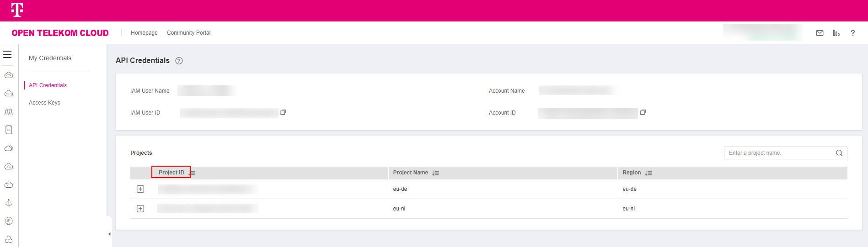Sort projects by Project Name
This screenshot has width=868, height=247.
coord(436,173)
